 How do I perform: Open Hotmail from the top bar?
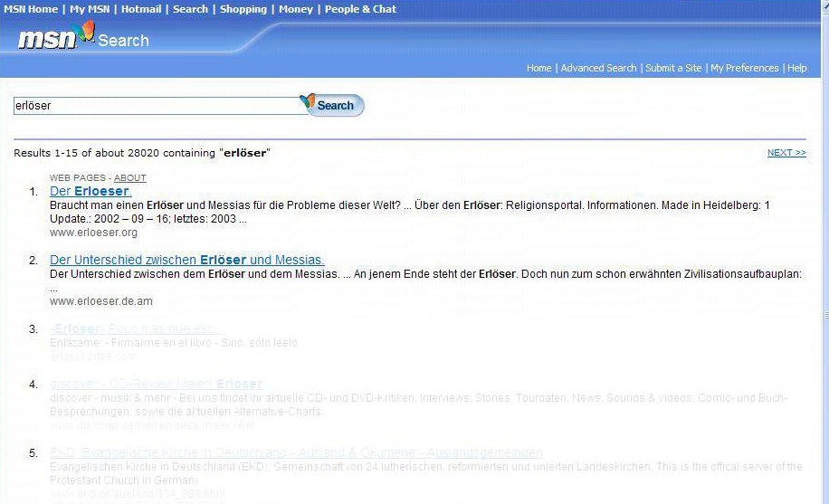[x=141, y=9]
